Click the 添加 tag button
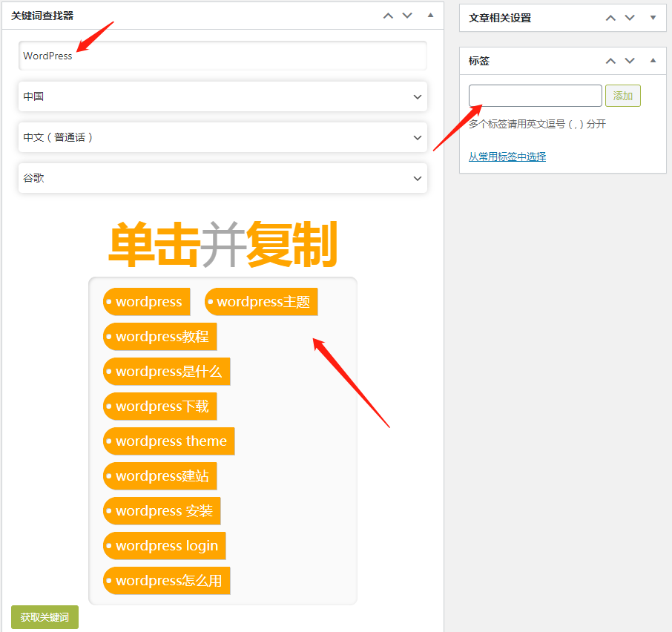 pyautogui.click(x=622, y=95)
